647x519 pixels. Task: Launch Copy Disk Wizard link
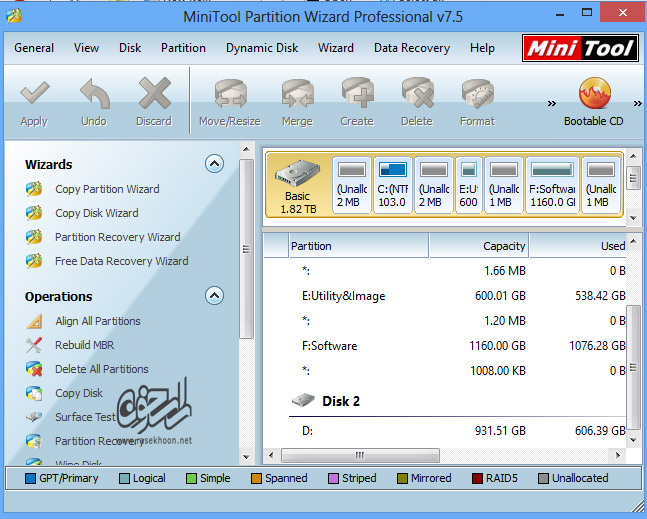click(97, 213)
